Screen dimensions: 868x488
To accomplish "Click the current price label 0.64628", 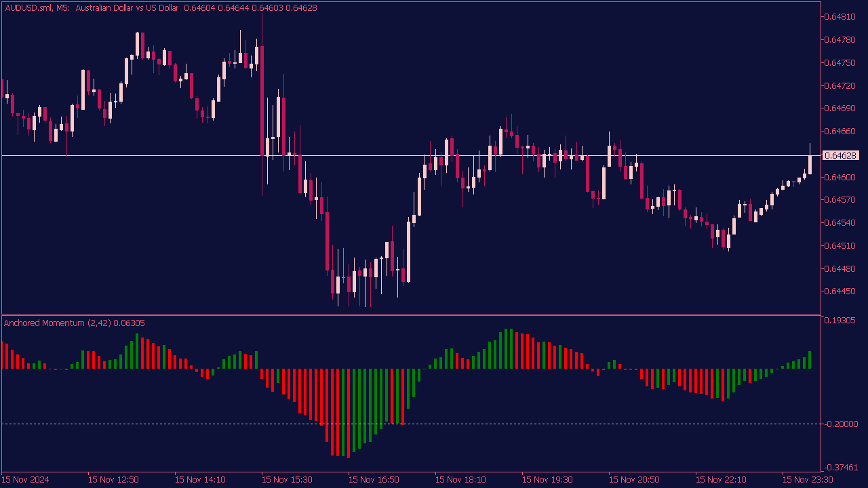I will pos(840,155).
